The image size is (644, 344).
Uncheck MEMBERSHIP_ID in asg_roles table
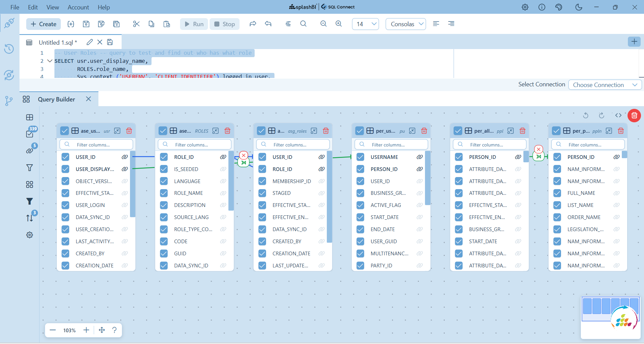tap(262, 181)
